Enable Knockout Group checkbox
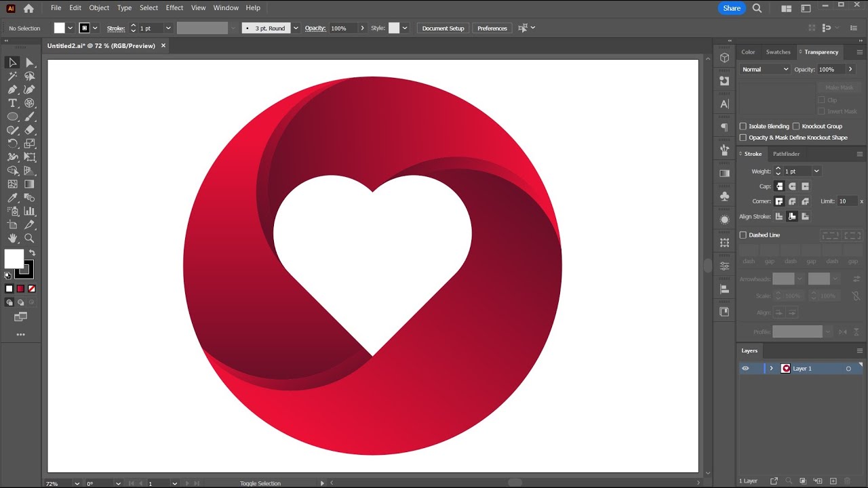The width and height of the screenshot is (868, 488). pyautogui.click(x=796, y=126)
